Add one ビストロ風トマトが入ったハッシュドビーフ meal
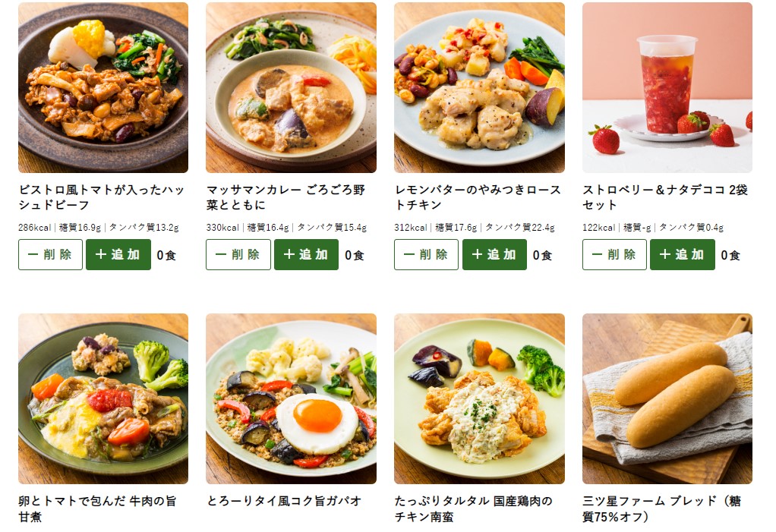This screenshot has width=776, height=532. coord(118,255)
